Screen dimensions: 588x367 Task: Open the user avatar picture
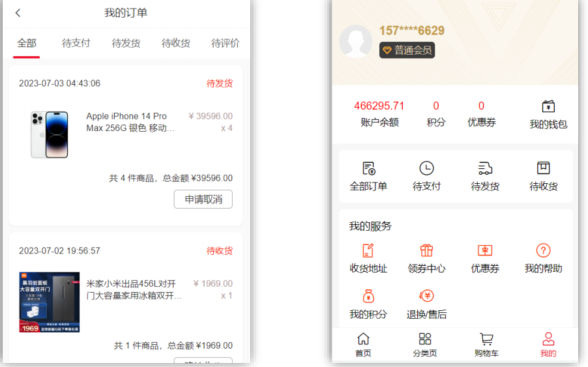[x=355, y=41]
